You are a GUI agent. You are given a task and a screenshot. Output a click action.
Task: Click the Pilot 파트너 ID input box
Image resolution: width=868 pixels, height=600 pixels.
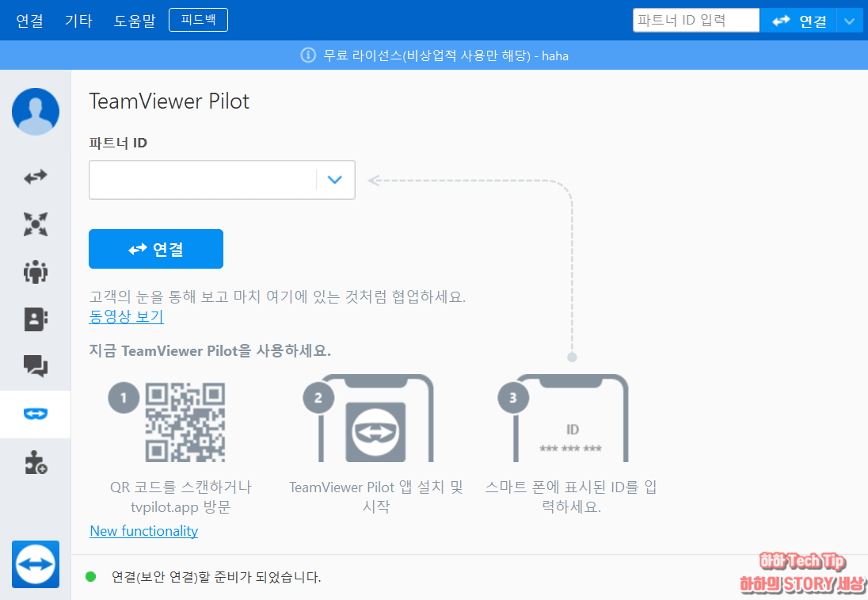pyautogui.click(x=203, y=179)
